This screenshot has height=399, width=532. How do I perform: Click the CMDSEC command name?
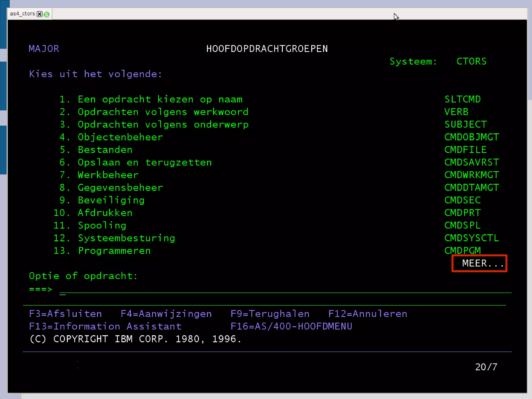click(x=462, y=200)
